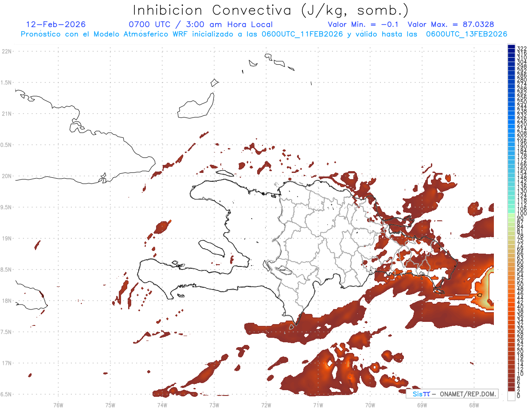Click the '40' color bar label
Image resolution: width=532 pixels, height=411 pixels.
(520, 307)
